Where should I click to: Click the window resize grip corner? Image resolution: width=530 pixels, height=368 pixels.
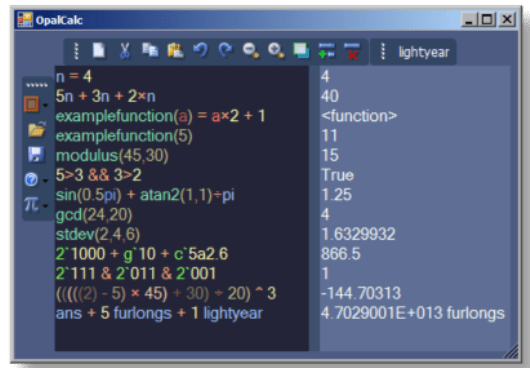click(x=511, y=351)
